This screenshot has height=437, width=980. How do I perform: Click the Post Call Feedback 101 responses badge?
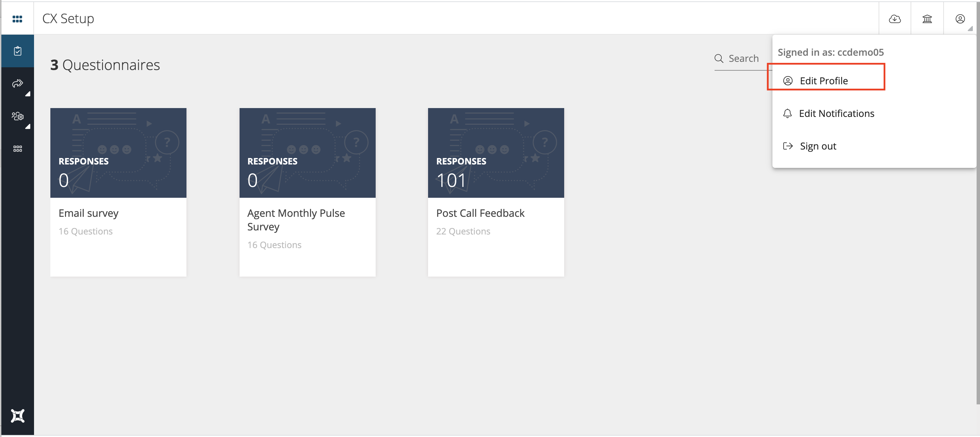coord(451,181)
